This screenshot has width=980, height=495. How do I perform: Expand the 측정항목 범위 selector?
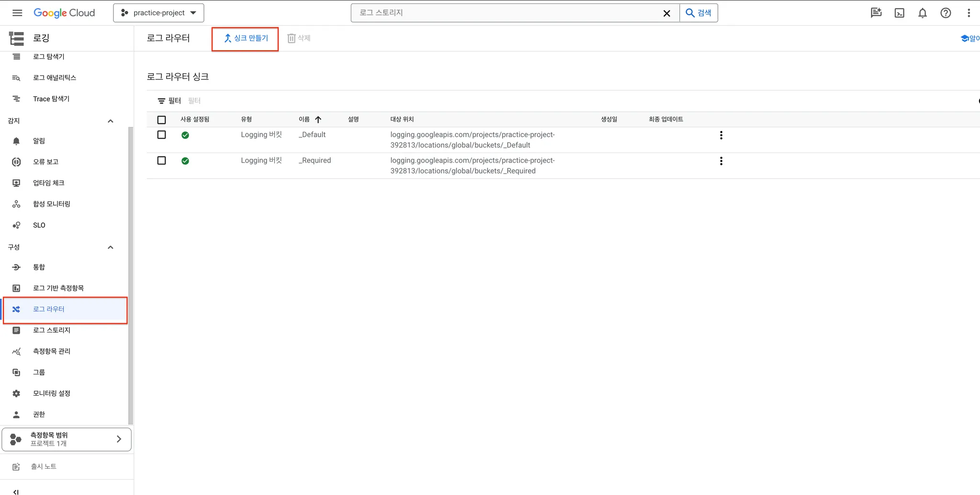[x=67, y=439]
